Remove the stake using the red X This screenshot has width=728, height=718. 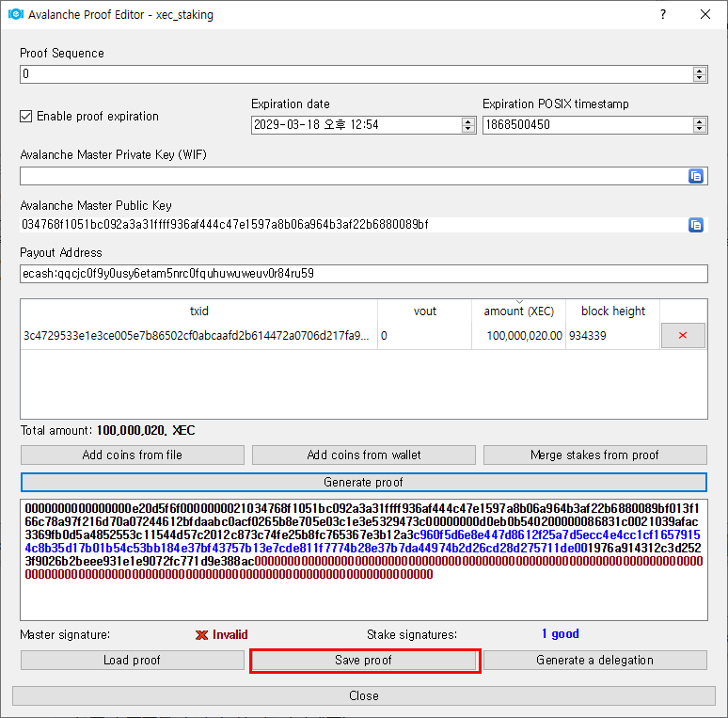(683, 336)
